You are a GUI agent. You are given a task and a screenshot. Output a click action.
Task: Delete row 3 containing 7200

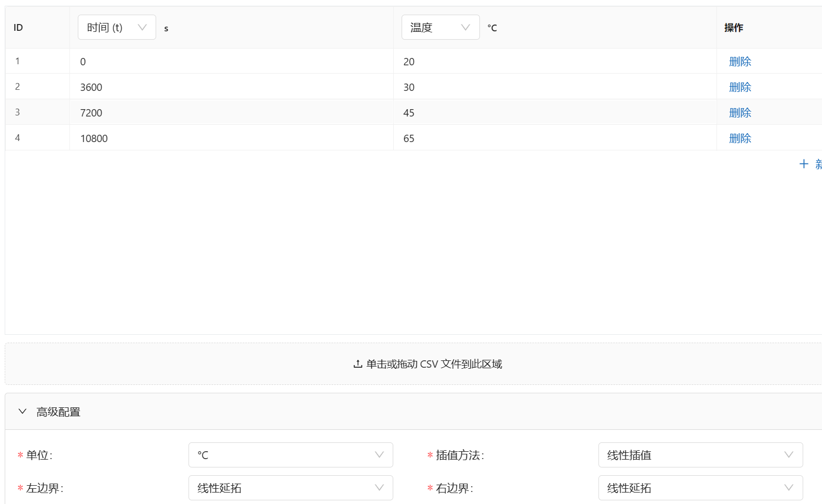point(740,113)
